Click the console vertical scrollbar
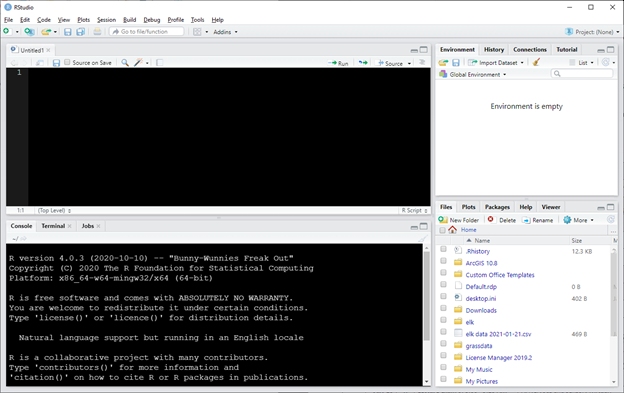This screenshot has width=624, height=393. 427,296
